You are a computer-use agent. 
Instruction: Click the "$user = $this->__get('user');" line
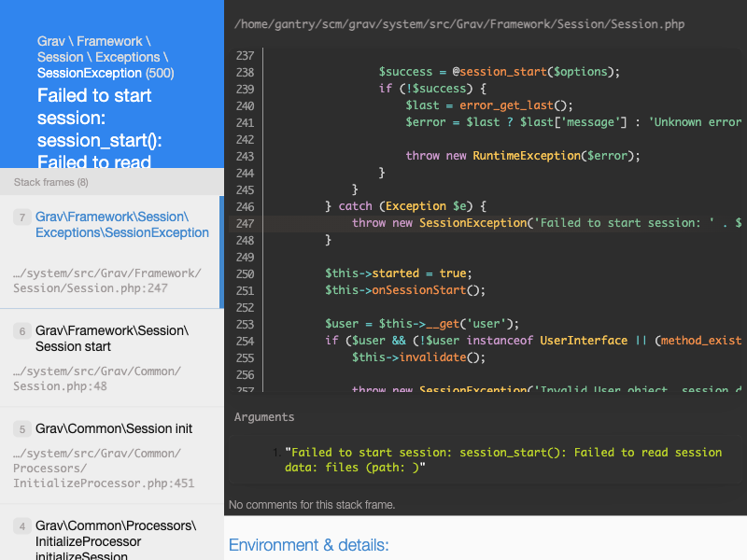[422, 324]
